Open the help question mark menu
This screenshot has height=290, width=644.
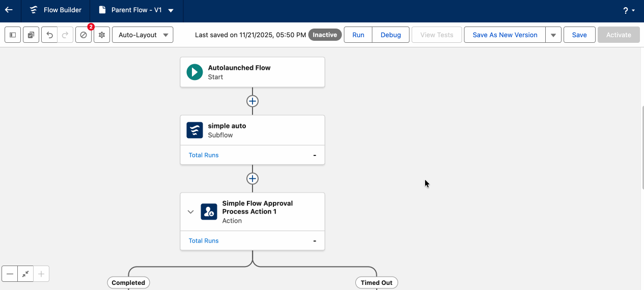point(629,11)
